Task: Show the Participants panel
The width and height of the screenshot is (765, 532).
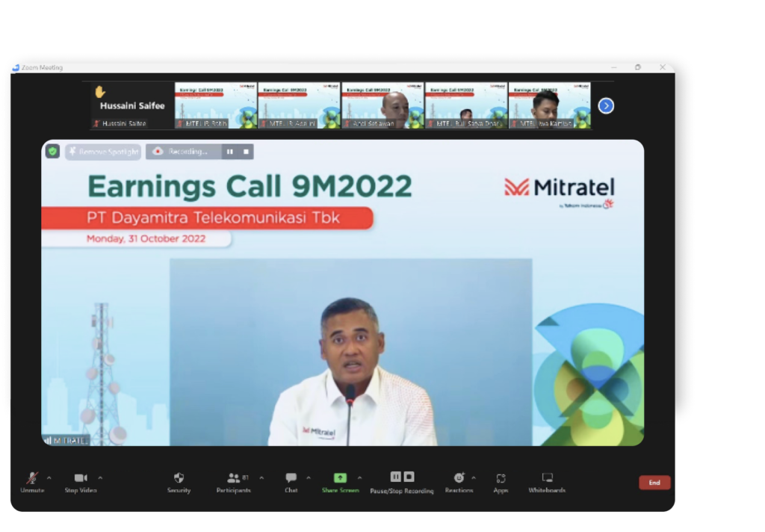Action: pos(234,482)
